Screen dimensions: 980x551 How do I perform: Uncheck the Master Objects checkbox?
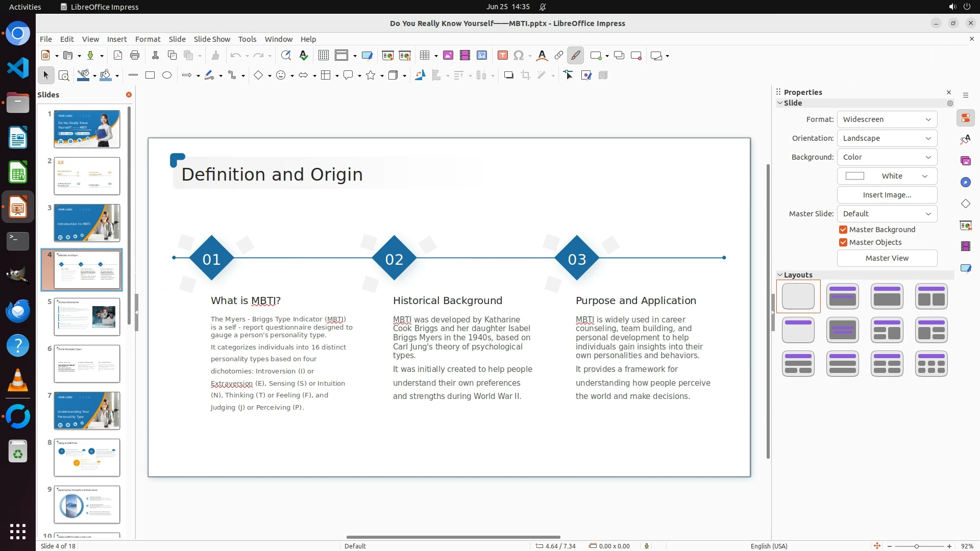pos(843,242)
